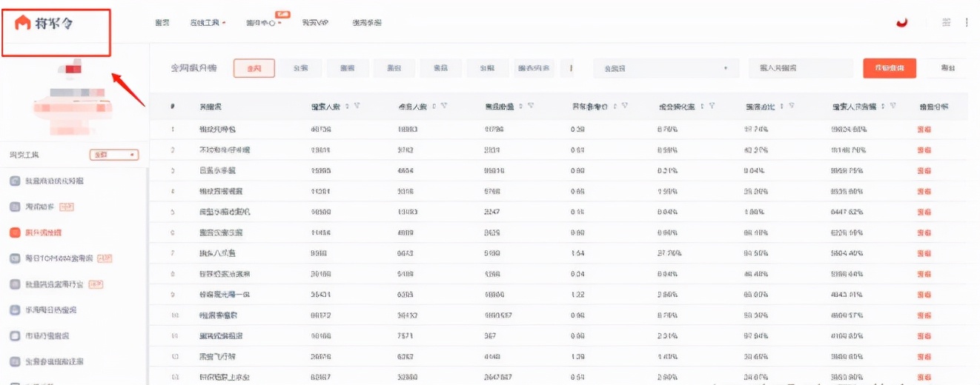Click the keyword cell in table row 7

[x=217, y=253]
